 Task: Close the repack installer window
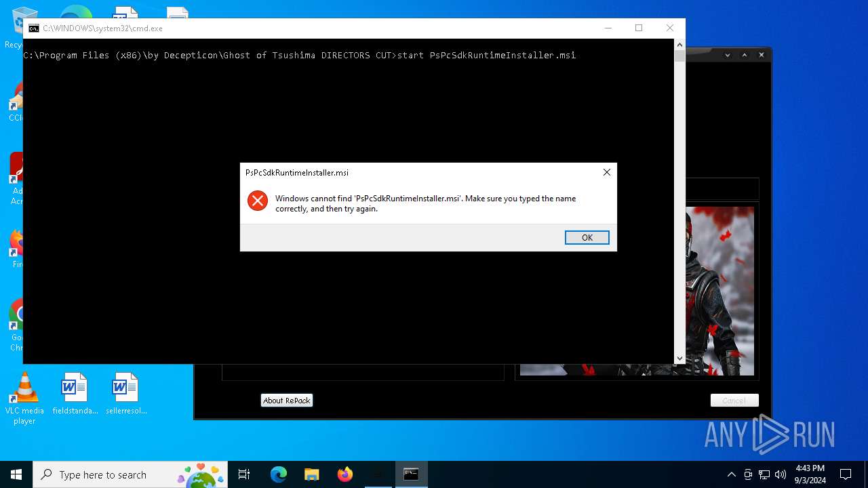[762, 55]
